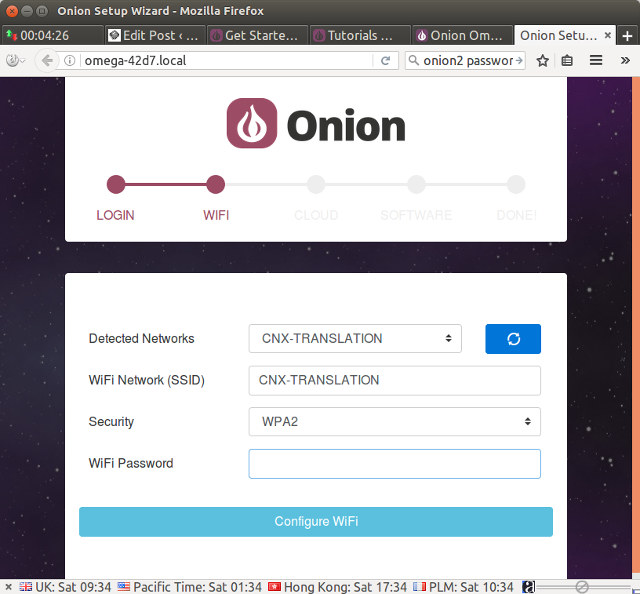The image size is (640, 594).
Task: Click the UK time entry
Action: tap(65, 587)
